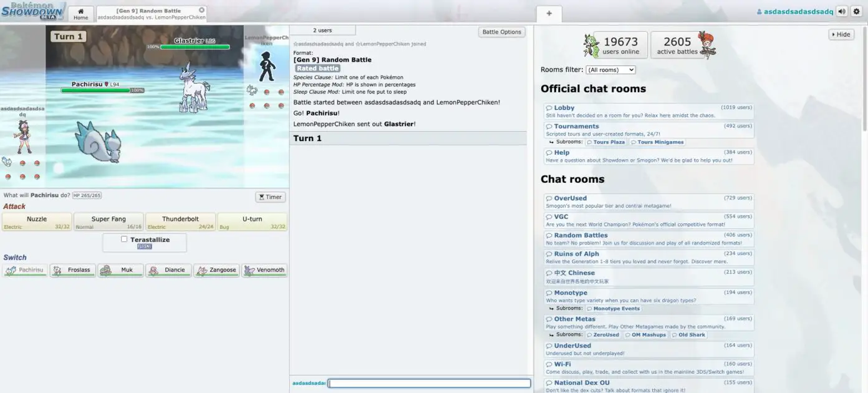Click the plus icon to join a room
This screenshot has width=868, height=393.
[549, 13]
